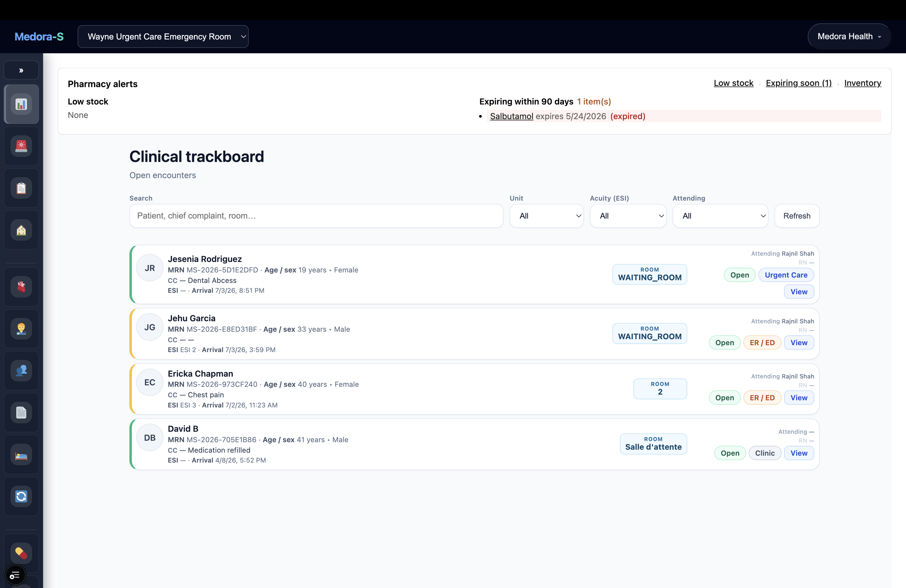Click the Chest pain chief complaint
Viewport: 906px width, 588px height.
point(206,395)
